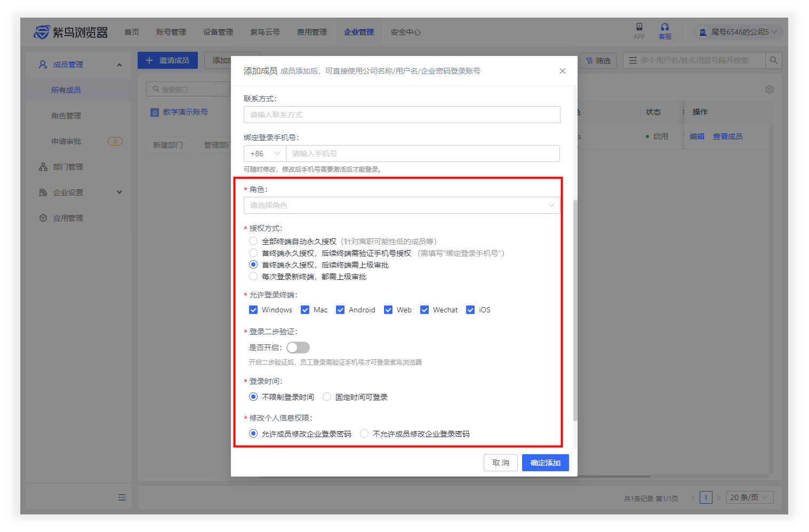Image resolution: width=809 pixels, height=532 pixels.
Task: Uncheck the Windows terminal checkbox
Action: pyautogui.click(x=253, y=310)
